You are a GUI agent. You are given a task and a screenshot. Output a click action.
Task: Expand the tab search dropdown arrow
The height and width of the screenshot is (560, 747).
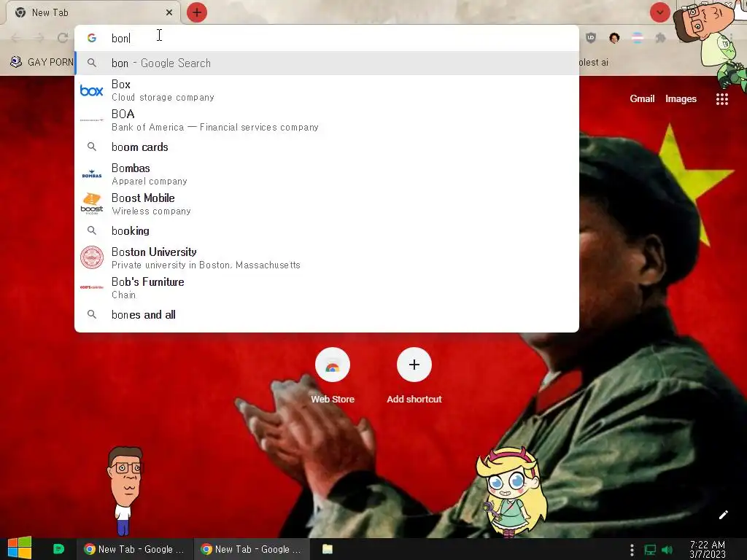(x=659, y=12)
